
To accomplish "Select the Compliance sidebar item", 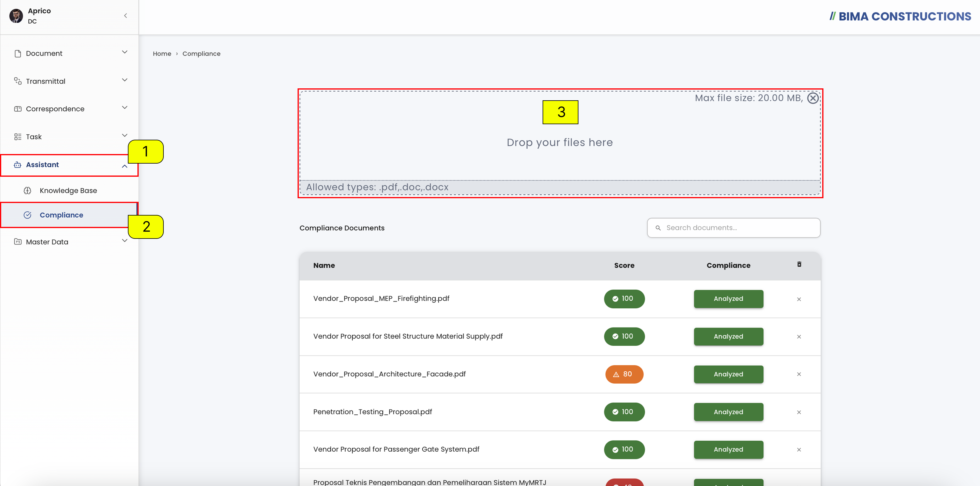I will click(69, 215).
